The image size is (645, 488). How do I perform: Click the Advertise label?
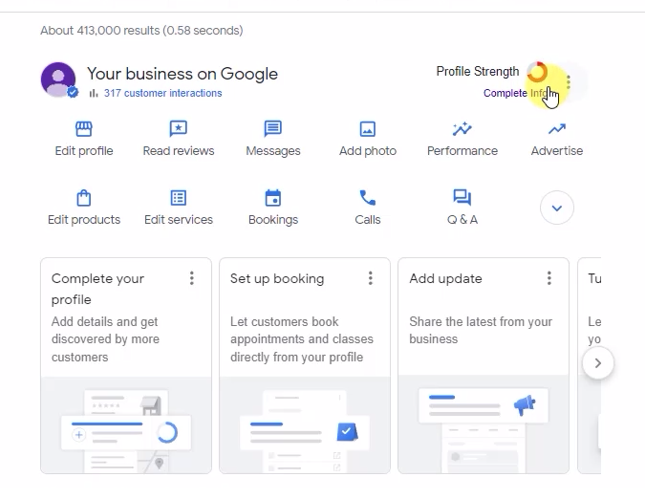557,151
